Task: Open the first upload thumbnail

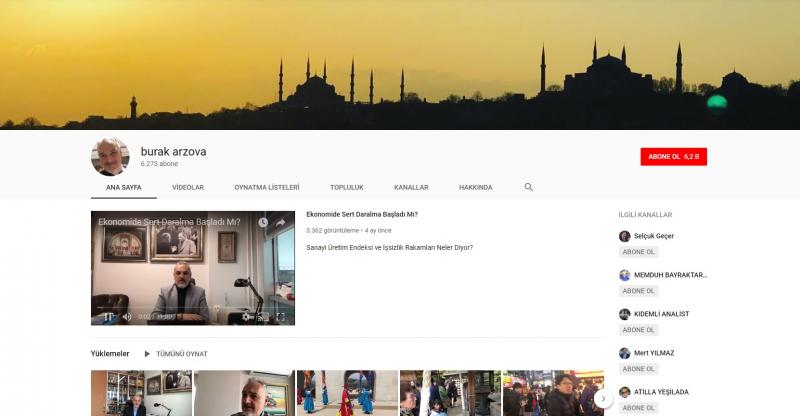Action: [x=141, y=393]
